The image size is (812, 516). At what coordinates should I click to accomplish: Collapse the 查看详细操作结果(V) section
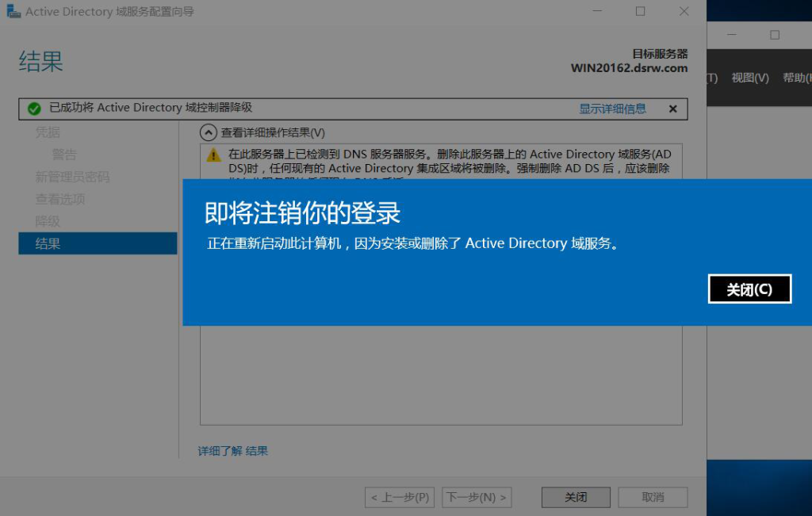click(x=209, y=132)
